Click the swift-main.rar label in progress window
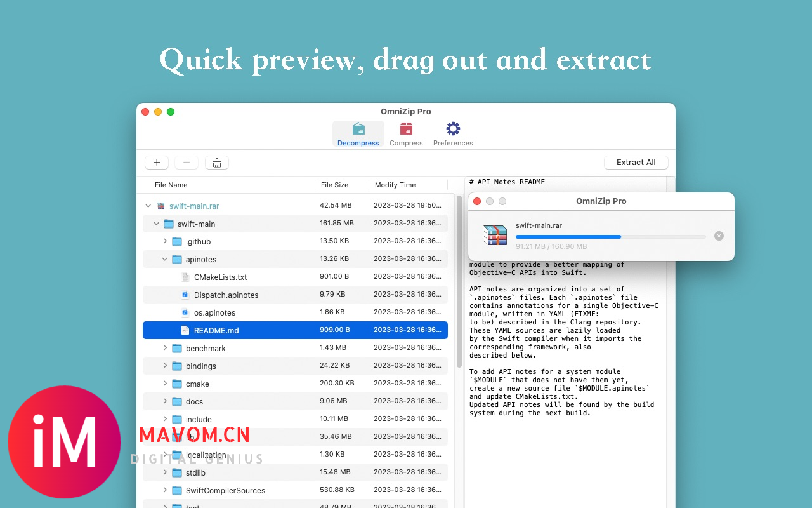Viewport: 812px width, 508px height. pyautogui.click(x=539, y=225)
